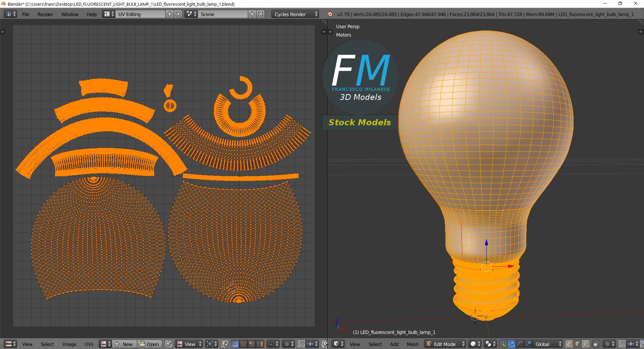
Task: Open UV sticky selection mode dropdown
Action: pyautogui.click(x=273, y=344)
